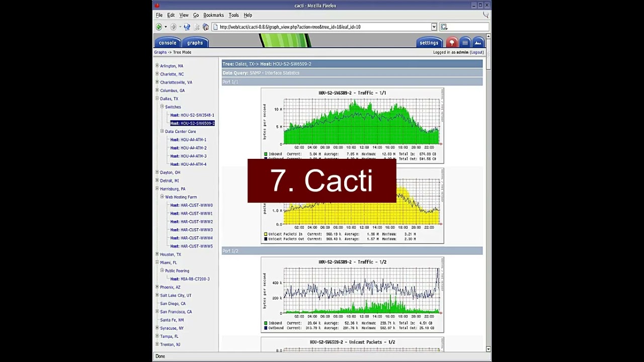The height and width of the screenshot is (362, 644).
Task: Open the Go menu
Action: click(x=196, y=15)
